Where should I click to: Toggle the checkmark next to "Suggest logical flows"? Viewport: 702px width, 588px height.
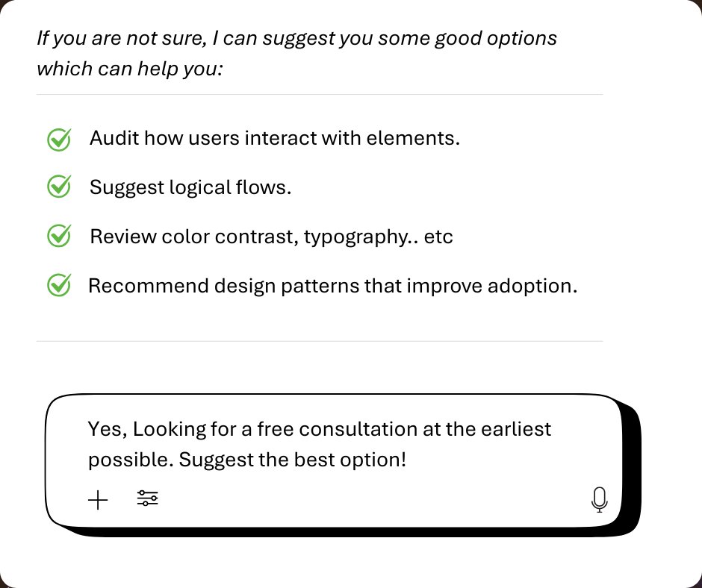pyautogui.click(x=59, y=187)
